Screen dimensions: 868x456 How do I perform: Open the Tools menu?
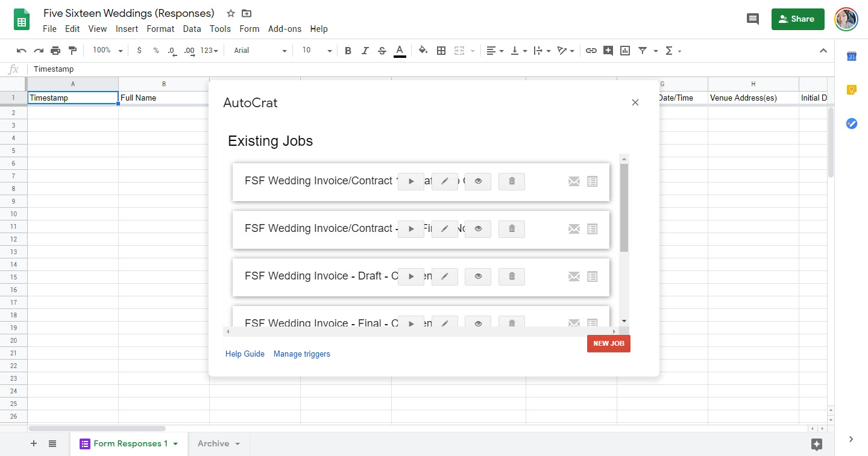click(x=220, y=28)
